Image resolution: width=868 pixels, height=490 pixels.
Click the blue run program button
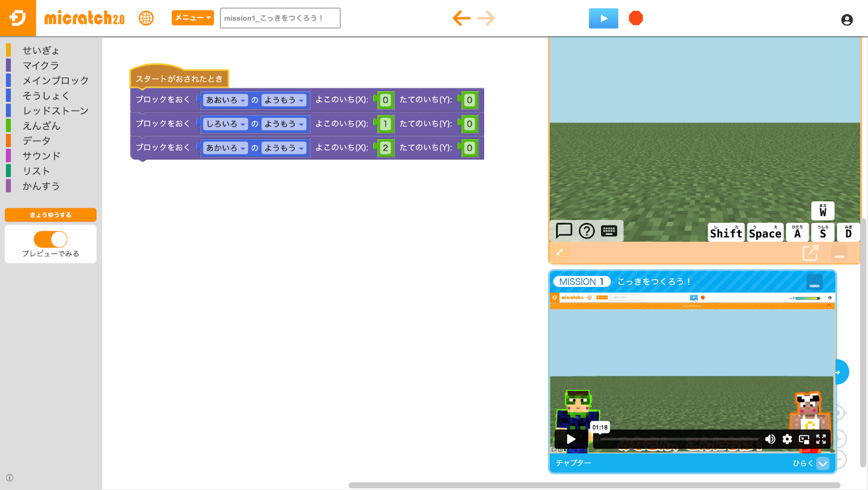pyautogui.click(x=603, y=18)
